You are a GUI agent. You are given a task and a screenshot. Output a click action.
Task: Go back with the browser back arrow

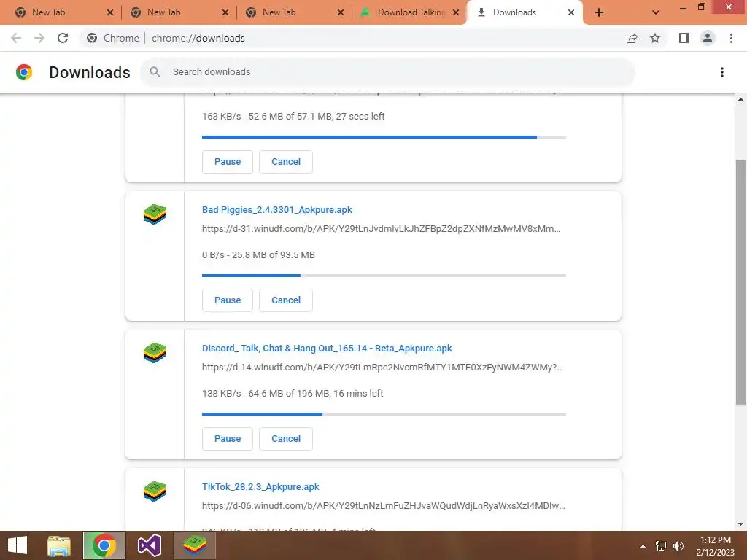pos(16,38)
